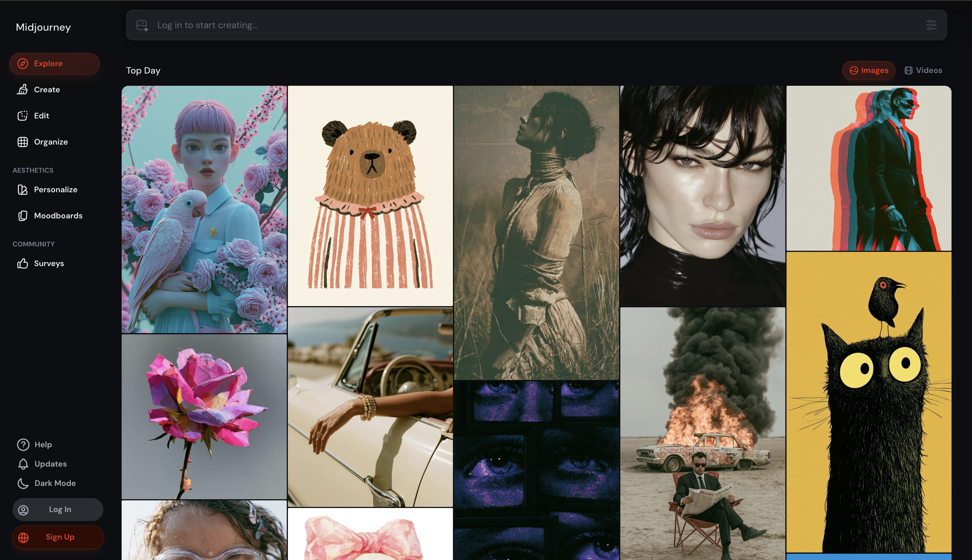Open the pink-haired girl with parrot image

click(204, 209)
